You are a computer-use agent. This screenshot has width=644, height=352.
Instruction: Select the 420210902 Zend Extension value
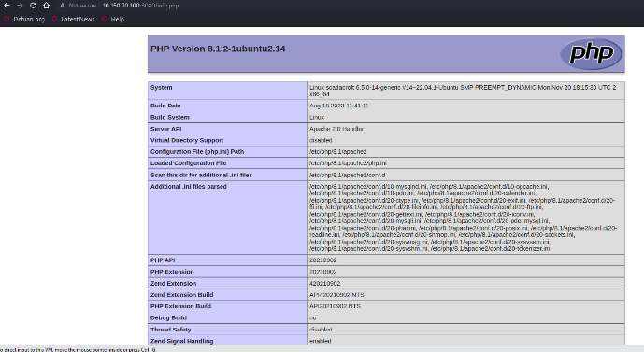[x=325, y=283]
